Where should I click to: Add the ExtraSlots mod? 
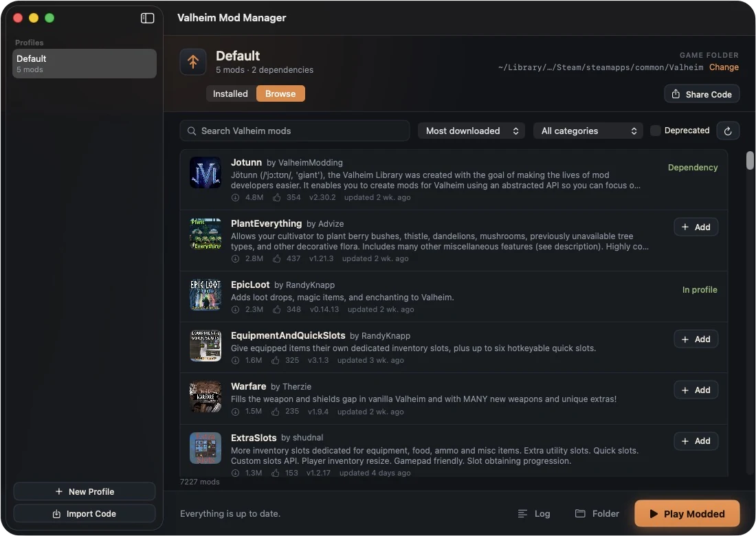pyautogui.click(x=696, y=441)
